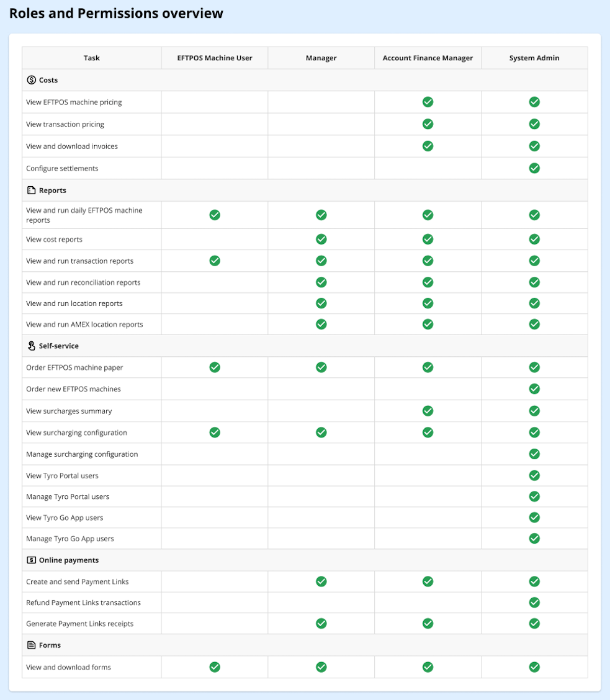Image resolution: width=610 pixels, height=700 pixels.
Task: Click EFTPOS Machine User checkmark for transaction reports
Action: (215, 261)
